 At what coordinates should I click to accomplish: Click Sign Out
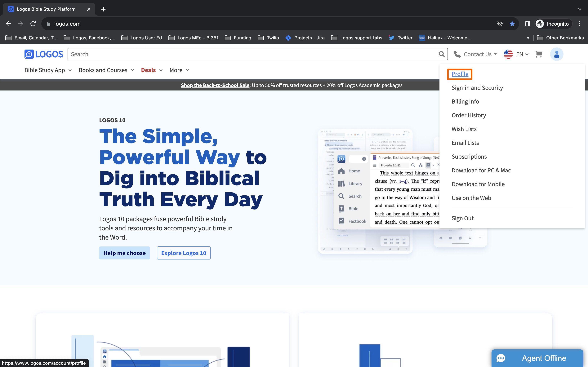[462, 218]
